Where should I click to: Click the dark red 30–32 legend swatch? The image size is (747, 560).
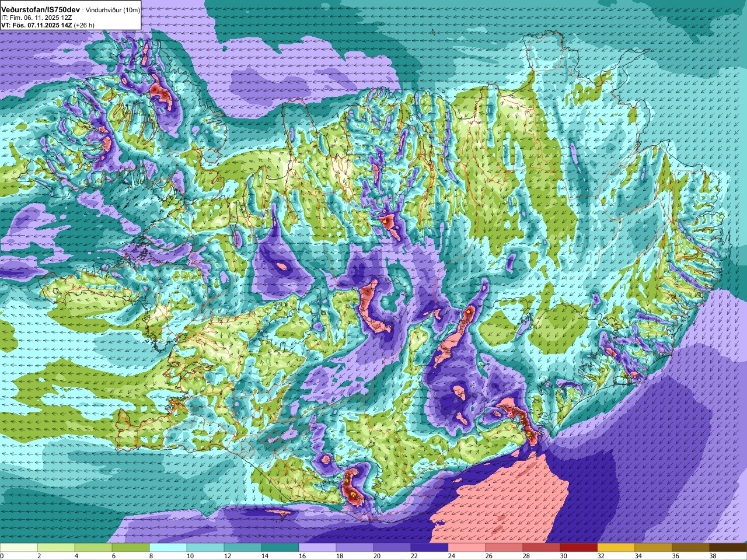pyautogui.click(x=579, y=548)
